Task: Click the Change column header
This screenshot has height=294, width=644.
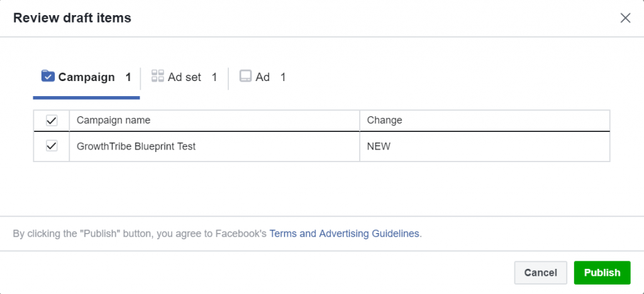Action: (485, 121)
